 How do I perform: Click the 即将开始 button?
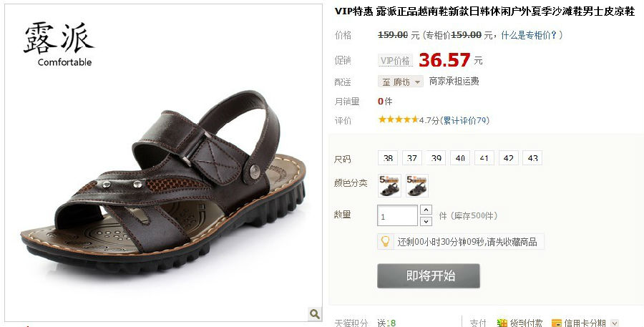tap(429, 275)
